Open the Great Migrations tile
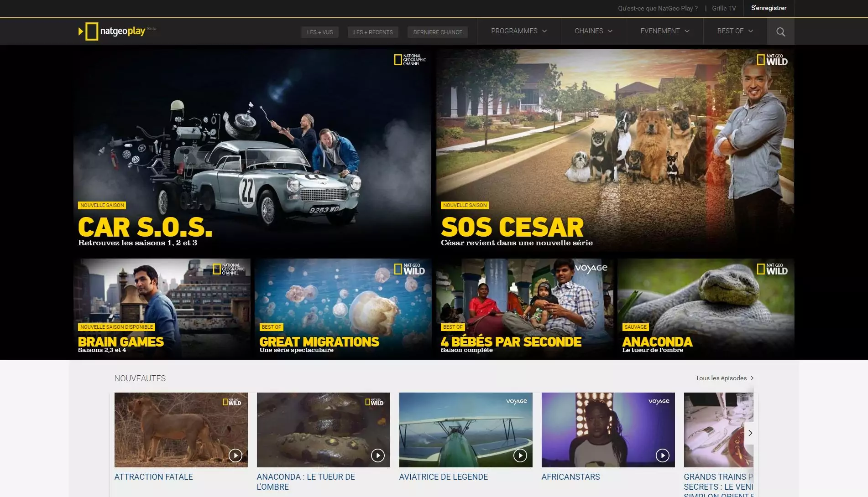 click(x=343, y=309)
